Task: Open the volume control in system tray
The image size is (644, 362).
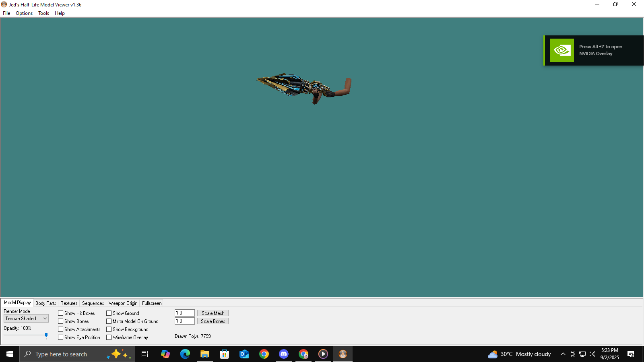Action: (592, 354)
